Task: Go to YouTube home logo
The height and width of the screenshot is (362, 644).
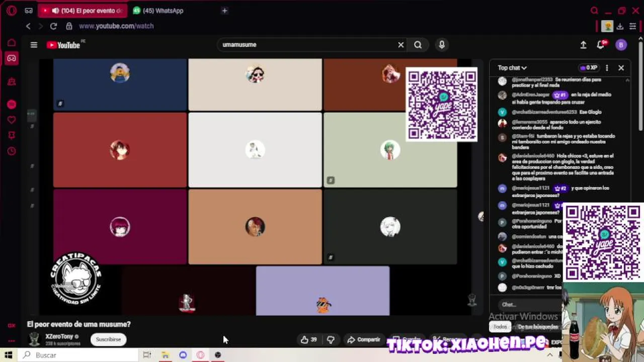Action: coord(64,45)
